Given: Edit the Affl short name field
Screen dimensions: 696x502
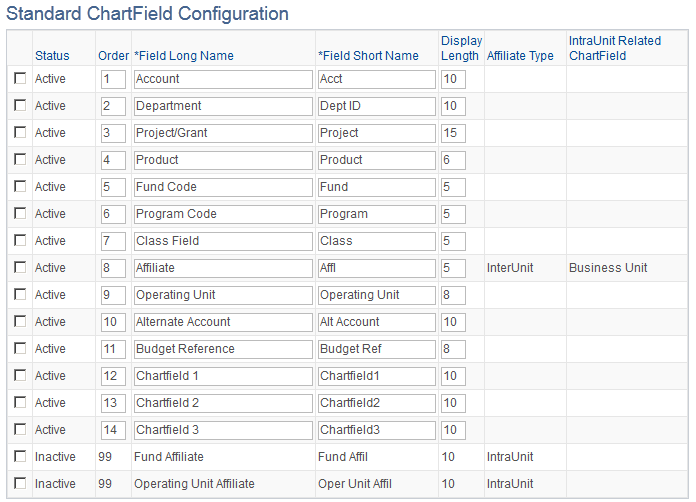Looking at the screenshot, I should tap(377, 268).
